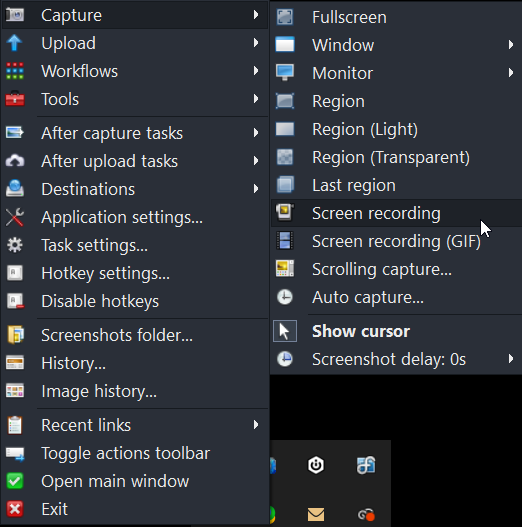Toggle the Show cursor option
This screenshot has height=527, width=522.
396,331
